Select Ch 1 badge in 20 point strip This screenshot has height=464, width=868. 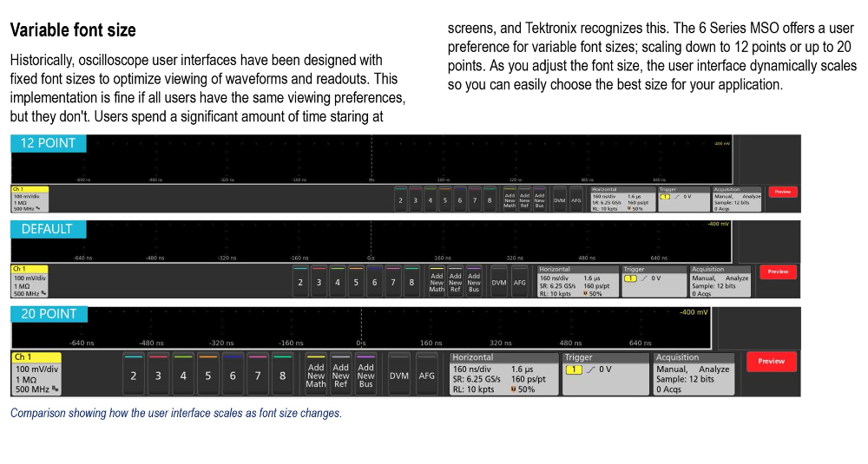click(x=36, y=374)
